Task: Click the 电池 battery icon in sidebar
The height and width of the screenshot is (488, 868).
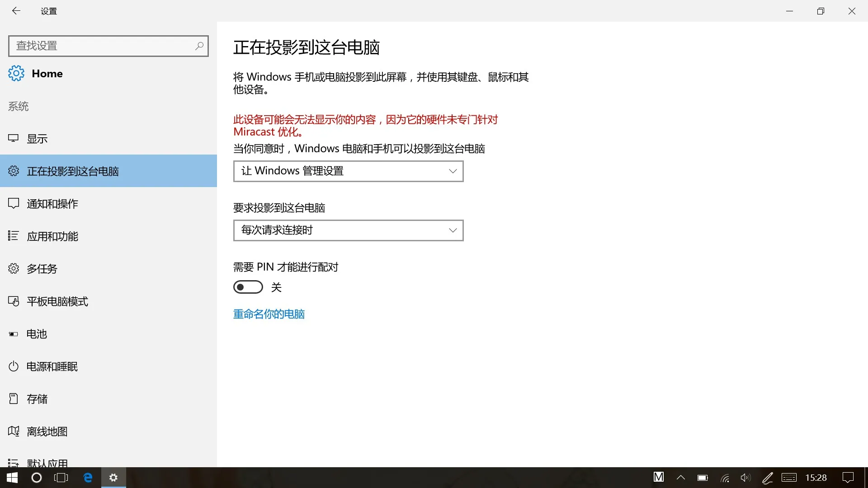Action: [14, 334]
